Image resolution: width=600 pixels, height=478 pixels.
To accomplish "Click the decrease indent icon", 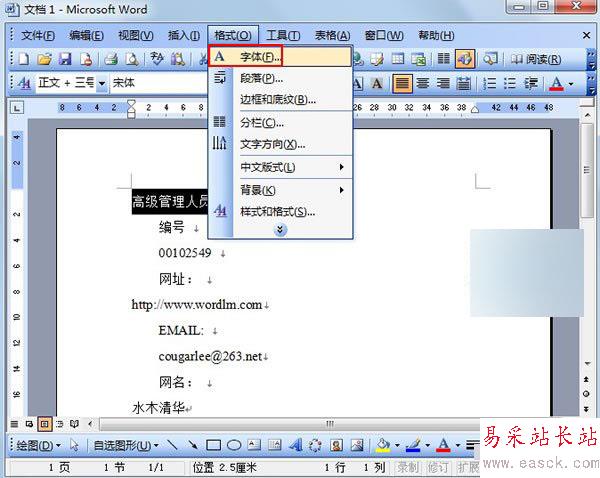I will click(531, 83).
